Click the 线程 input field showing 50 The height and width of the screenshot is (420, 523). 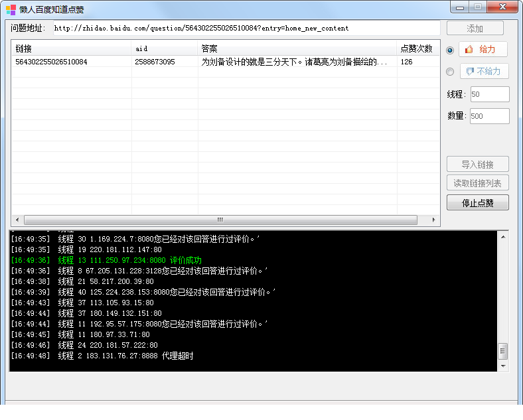click(490, 94)
